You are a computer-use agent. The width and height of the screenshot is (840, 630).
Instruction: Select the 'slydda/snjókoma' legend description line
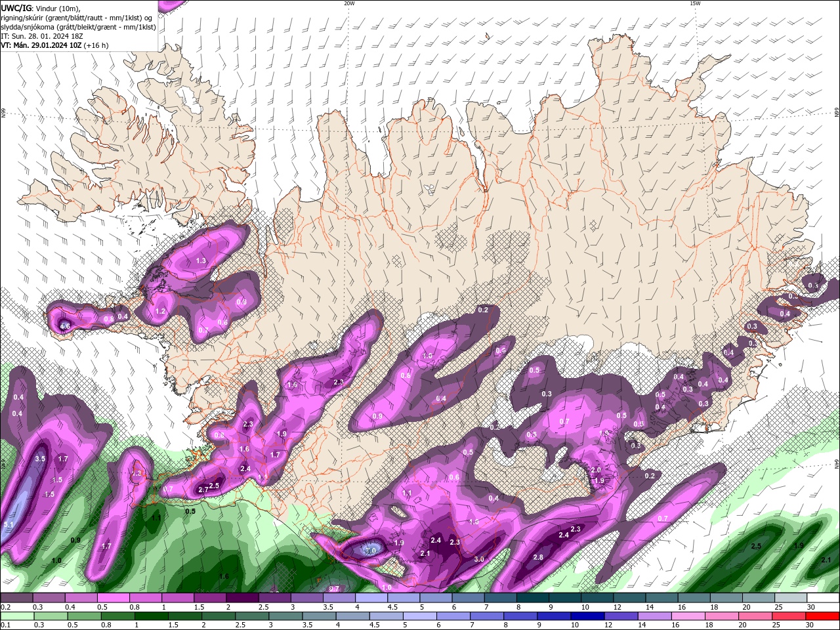pyautogui.click(x=78, y=27)
